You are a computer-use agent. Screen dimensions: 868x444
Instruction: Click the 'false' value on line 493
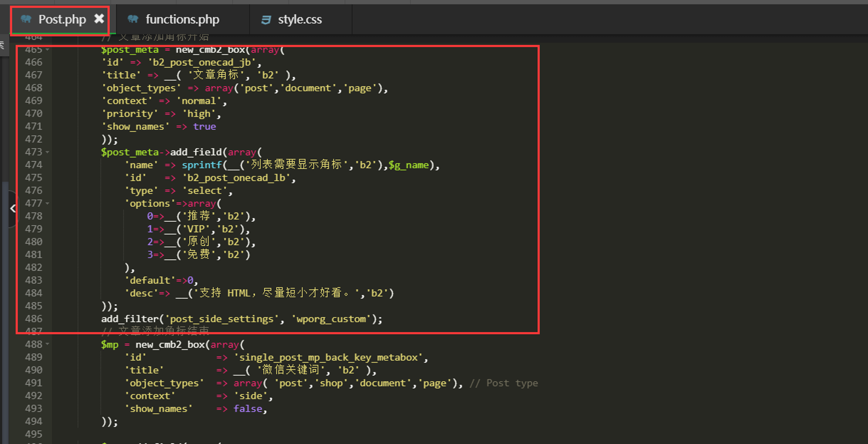pyautogui.click(x=248, y=409)
